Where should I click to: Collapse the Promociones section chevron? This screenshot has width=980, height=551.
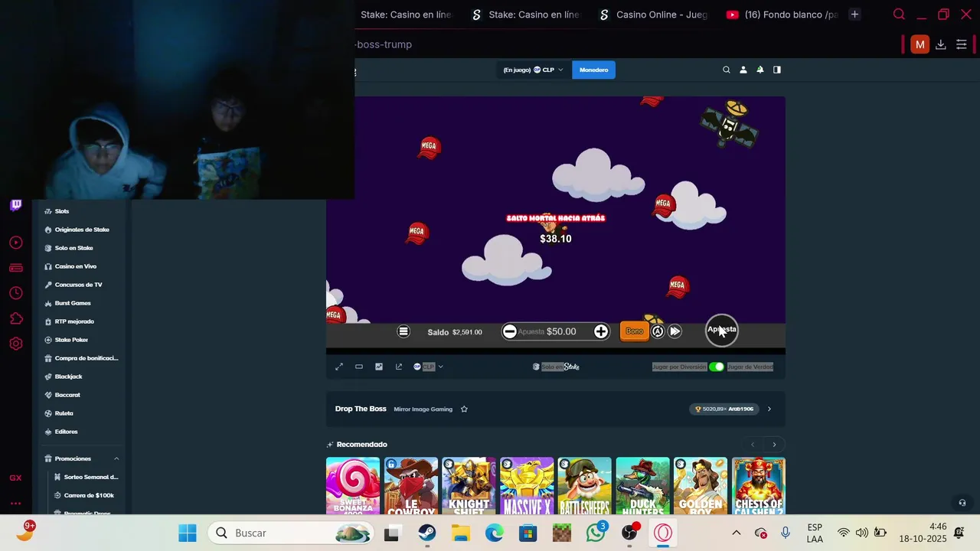pyautogui.click(x=116, y=458)
